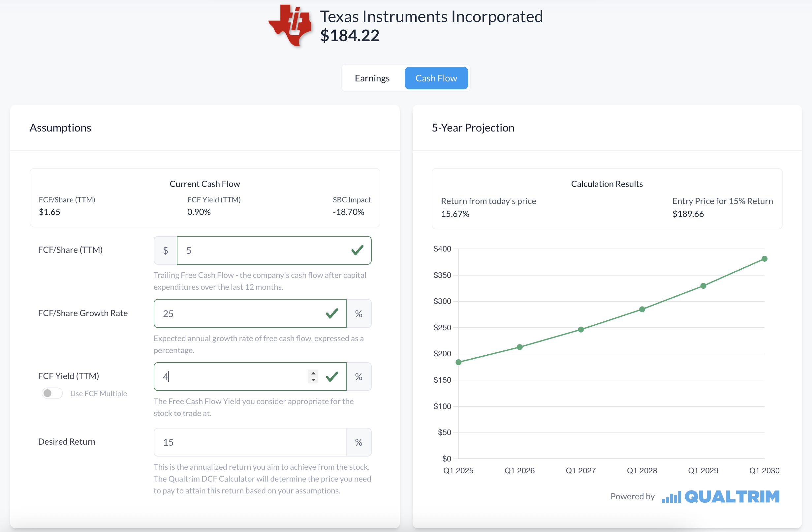Toggle the Use FCF Multiple switch
This screenshot has width=812, height=532.
[52, 393]
